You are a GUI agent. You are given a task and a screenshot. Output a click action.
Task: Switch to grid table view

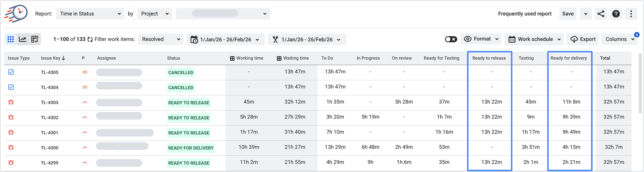tap(11, 39)
